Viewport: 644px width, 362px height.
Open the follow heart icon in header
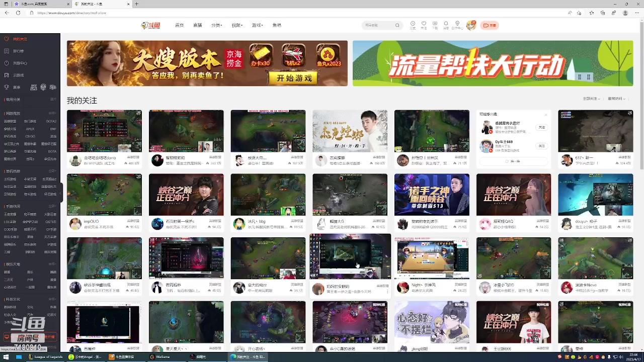coord(424,25)
